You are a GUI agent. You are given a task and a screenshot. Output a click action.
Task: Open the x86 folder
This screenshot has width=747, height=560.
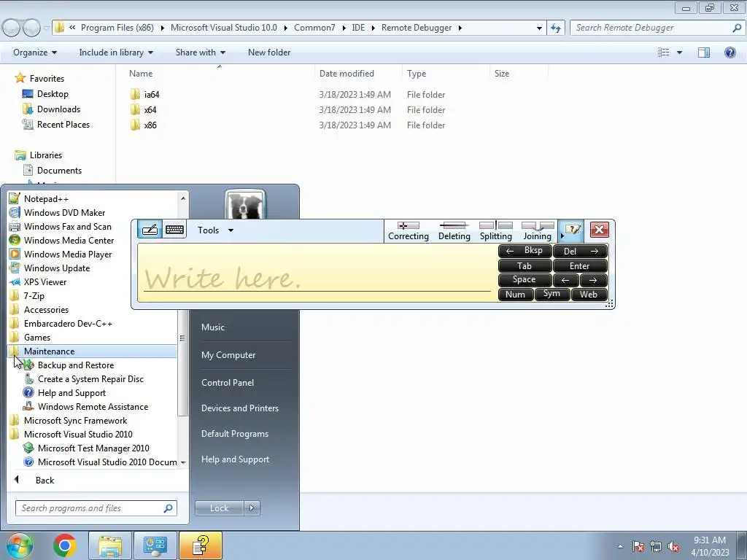pos(150,125)
